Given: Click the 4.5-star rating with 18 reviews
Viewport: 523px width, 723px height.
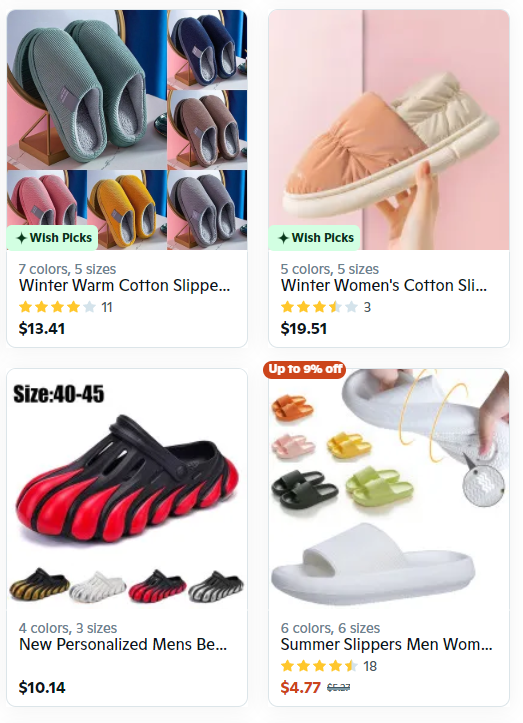Looking at the screenshot, I should [x=329, y=666].
